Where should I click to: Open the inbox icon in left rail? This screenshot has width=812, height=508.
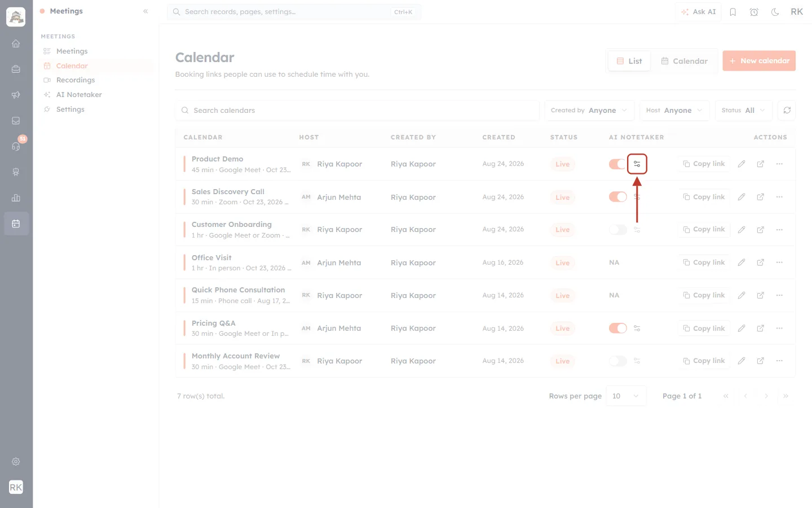point(16,121)
